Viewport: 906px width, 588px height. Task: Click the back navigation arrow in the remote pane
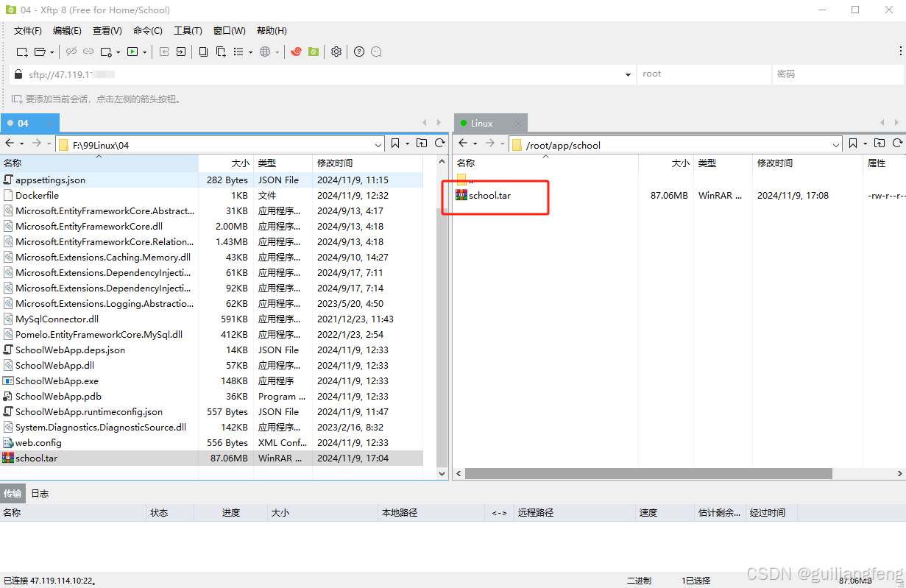click(462, 143)
